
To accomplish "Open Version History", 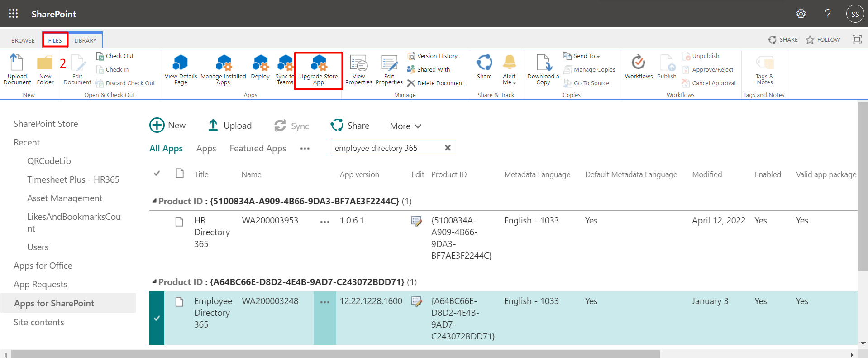I will coord(432,56).
